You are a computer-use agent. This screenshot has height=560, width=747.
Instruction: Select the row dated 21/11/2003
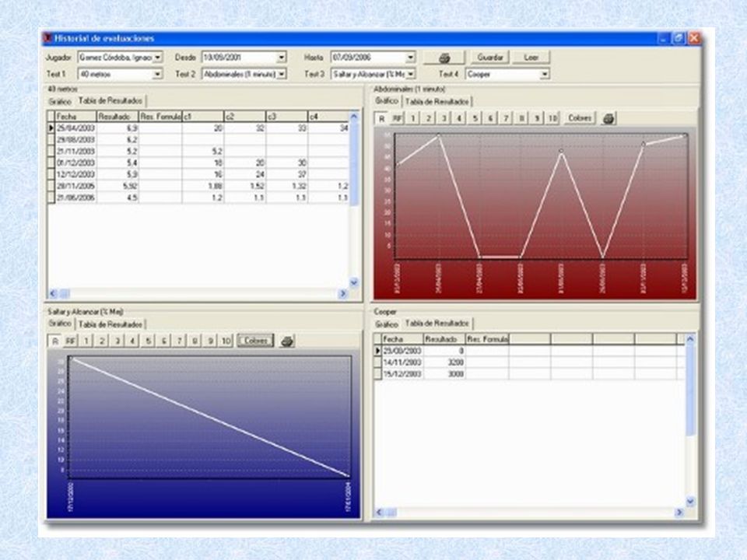[198, 152]
